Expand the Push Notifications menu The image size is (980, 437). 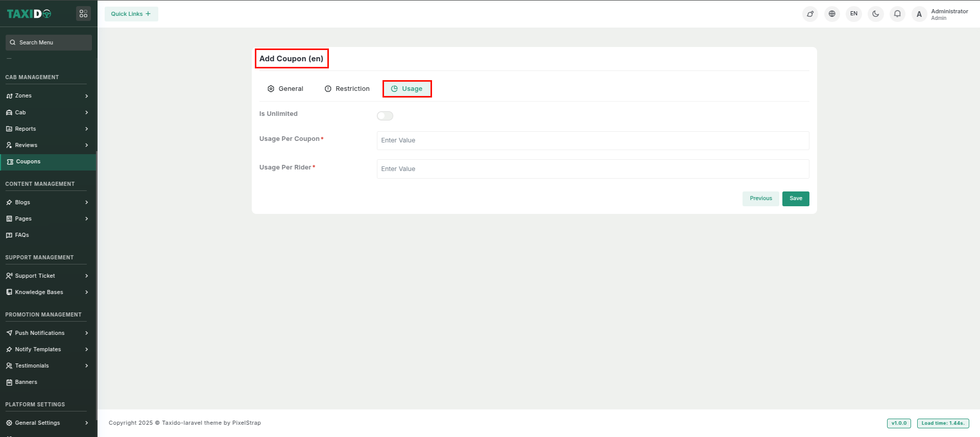point(46,333)
